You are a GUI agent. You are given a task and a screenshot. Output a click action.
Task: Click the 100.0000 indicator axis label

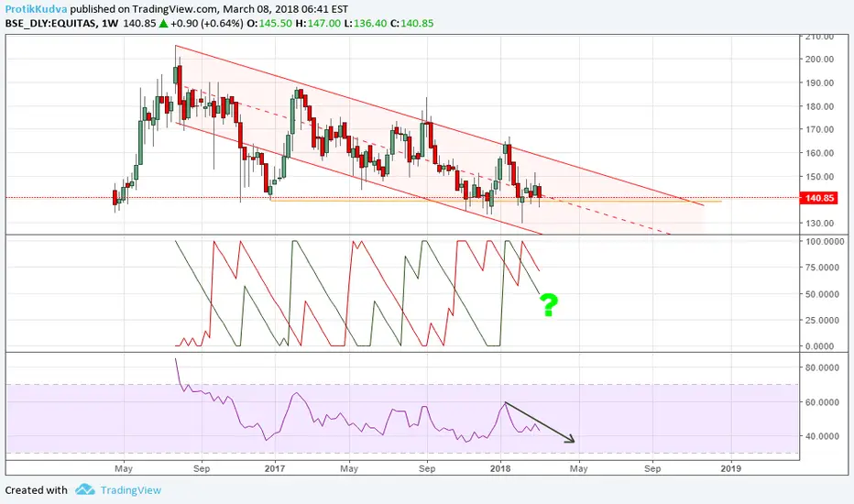click(825, 241)
